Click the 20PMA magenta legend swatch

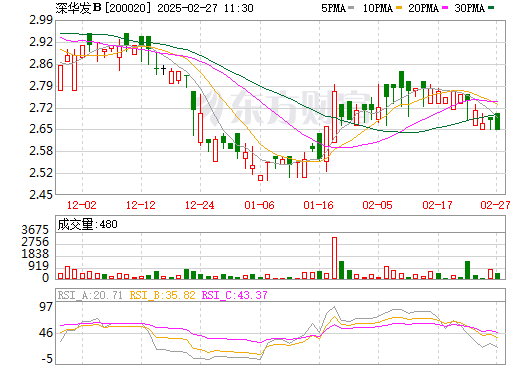click(445, 8)
